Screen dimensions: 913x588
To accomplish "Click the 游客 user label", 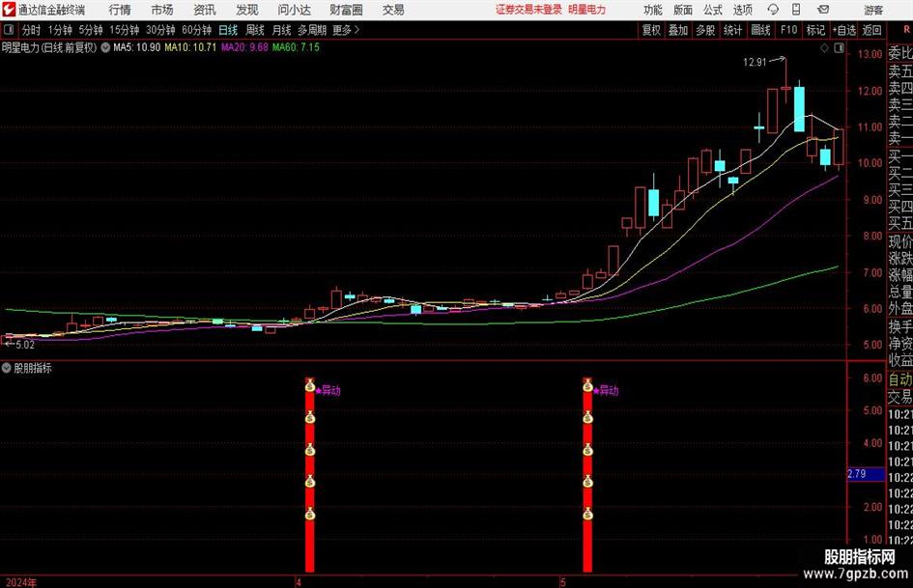I will (x=874, y=10).
